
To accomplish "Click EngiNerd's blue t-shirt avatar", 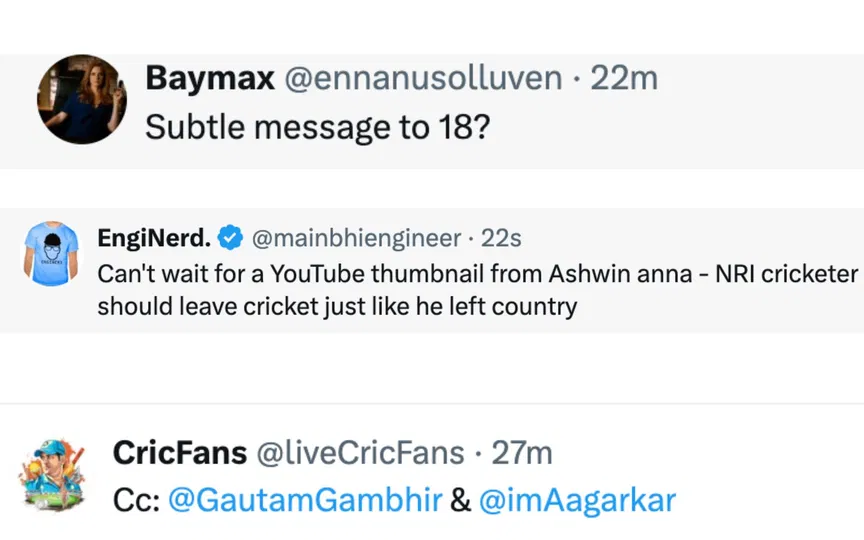I will tap(50, 254).
